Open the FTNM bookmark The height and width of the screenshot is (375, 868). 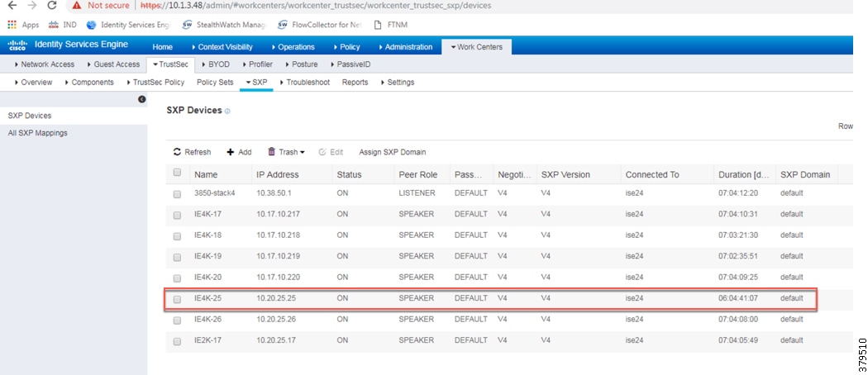(391, 25)
